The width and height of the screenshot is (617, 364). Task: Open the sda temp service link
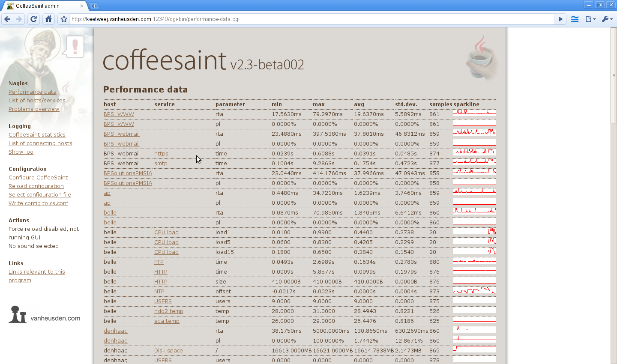pyautogui.click(x=167, y=321)
